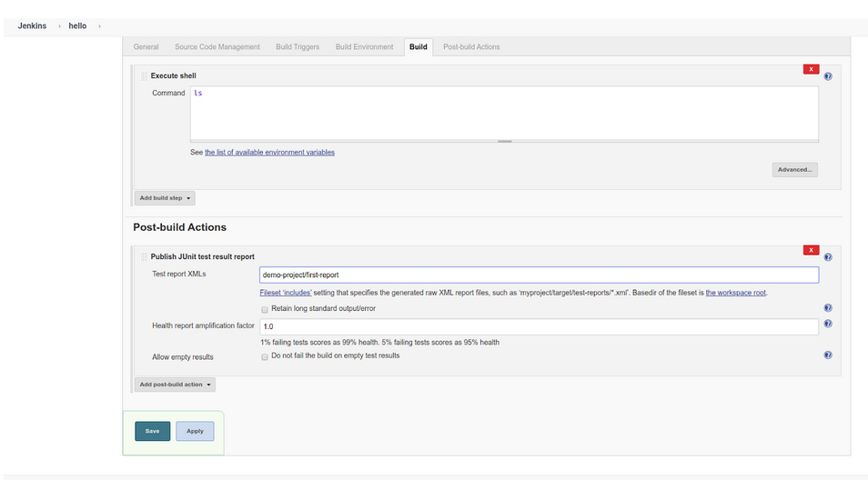Image resolution: width=868 pixels, height=480 pixels.
Task: Open the list of available environment variables link
Action: (269, 153)
